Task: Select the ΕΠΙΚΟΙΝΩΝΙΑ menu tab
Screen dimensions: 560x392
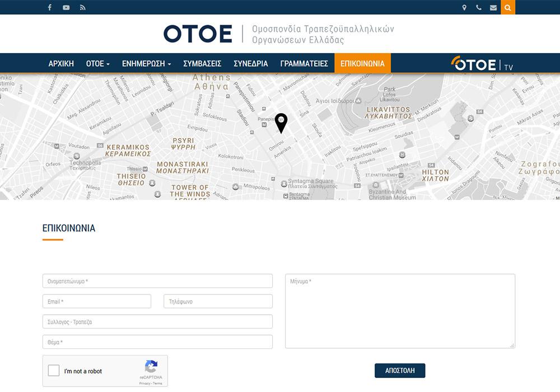Action: 362,63
